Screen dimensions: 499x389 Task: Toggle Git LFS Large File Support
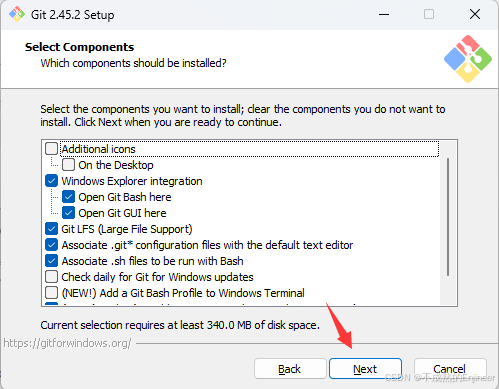(51, 229)
